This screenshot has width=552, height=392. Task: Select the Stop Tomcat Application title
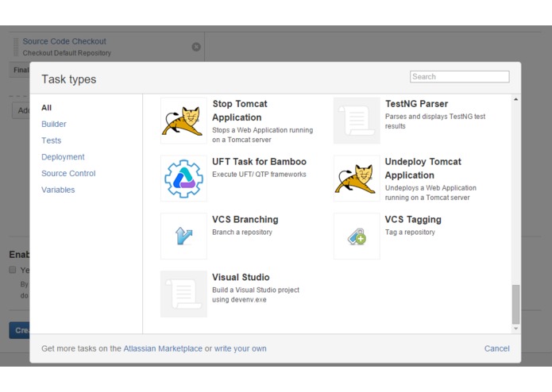pos(240,110)
